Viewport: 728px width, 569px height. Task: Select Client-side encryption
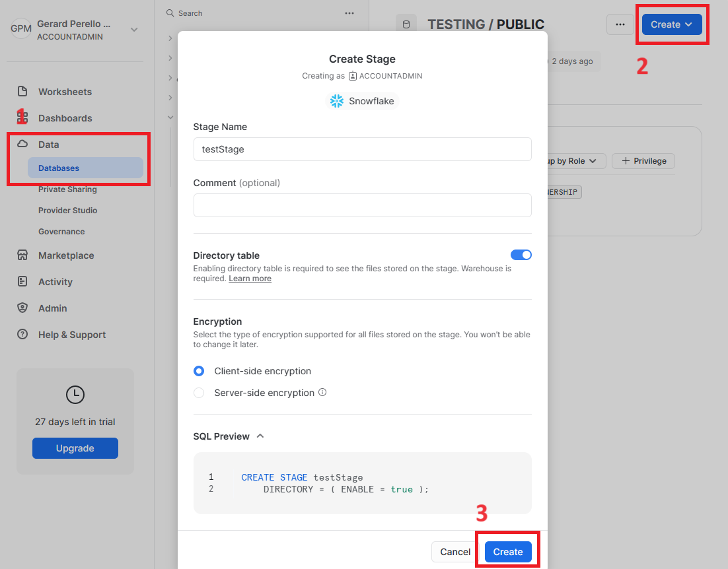point(199,371)
